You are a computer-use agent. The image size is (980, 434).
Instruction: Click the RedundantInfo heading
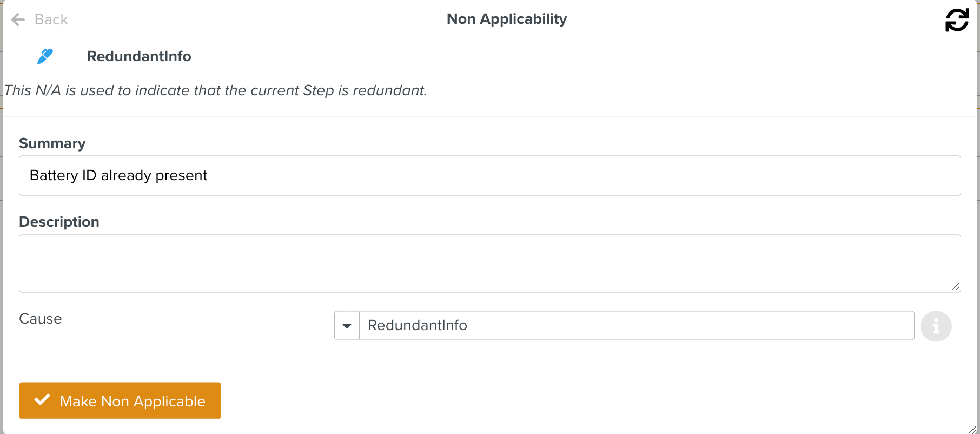139,56
